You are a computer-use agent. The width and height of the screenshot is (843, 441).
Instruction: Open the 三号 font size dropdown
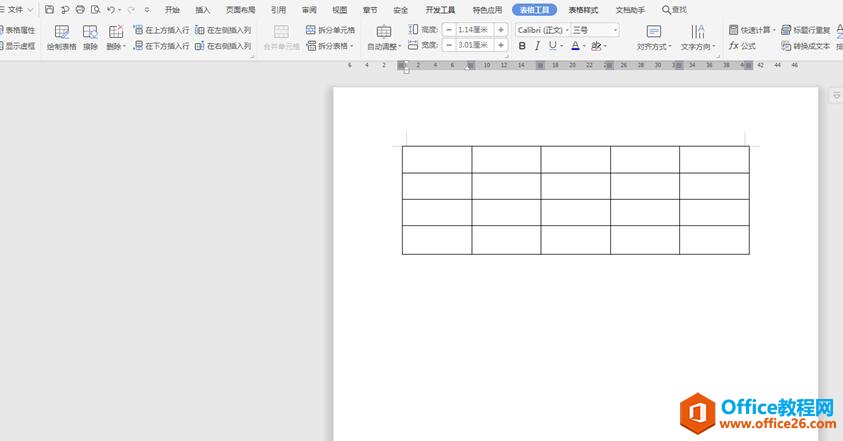[x=616, y=30]
